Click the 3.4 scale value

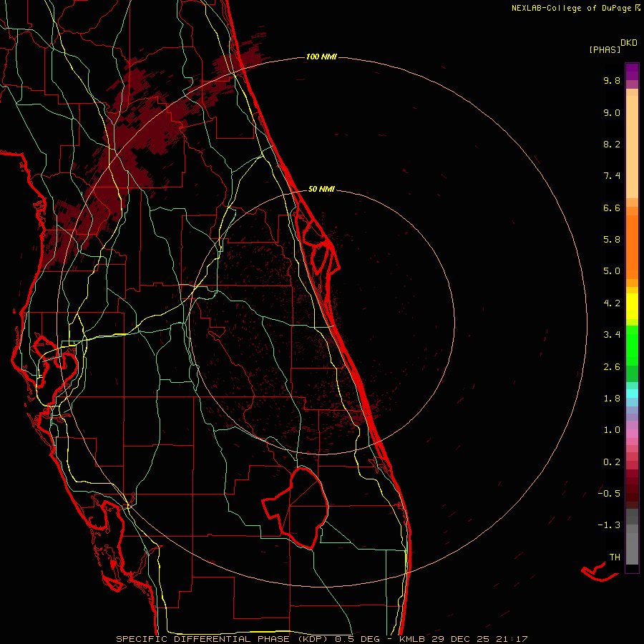(612, 335)
